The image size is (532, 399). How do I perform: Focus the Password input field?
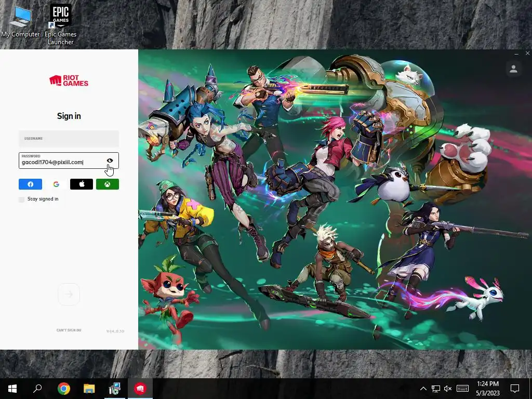point(69,161)
